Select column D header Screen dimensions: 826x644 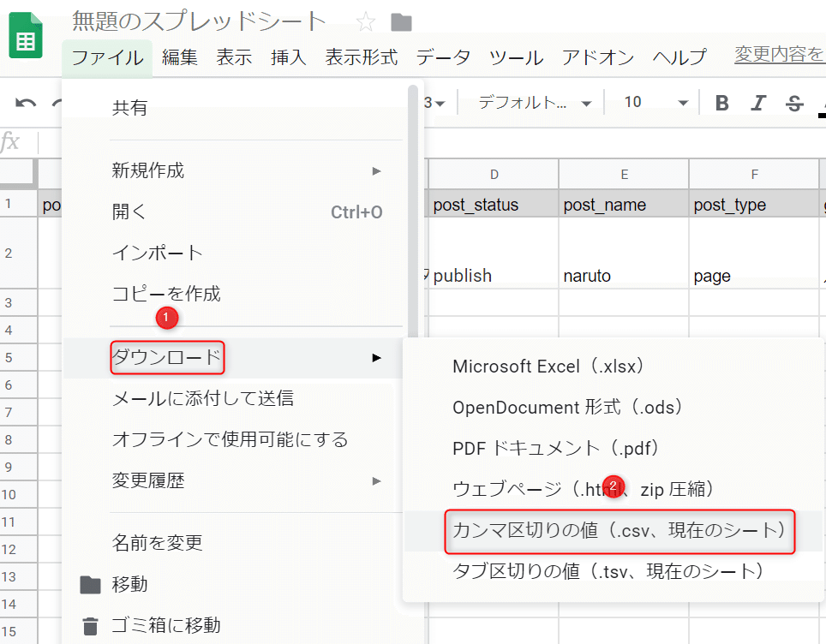coord(494,175)
